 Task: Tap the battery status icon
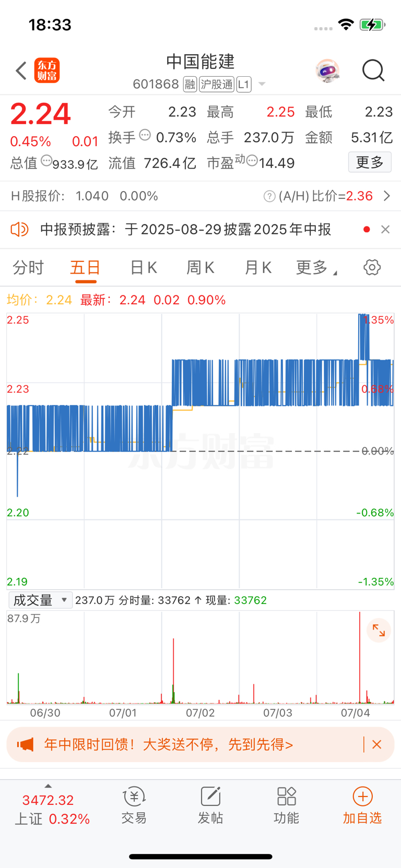coord(373,25)
